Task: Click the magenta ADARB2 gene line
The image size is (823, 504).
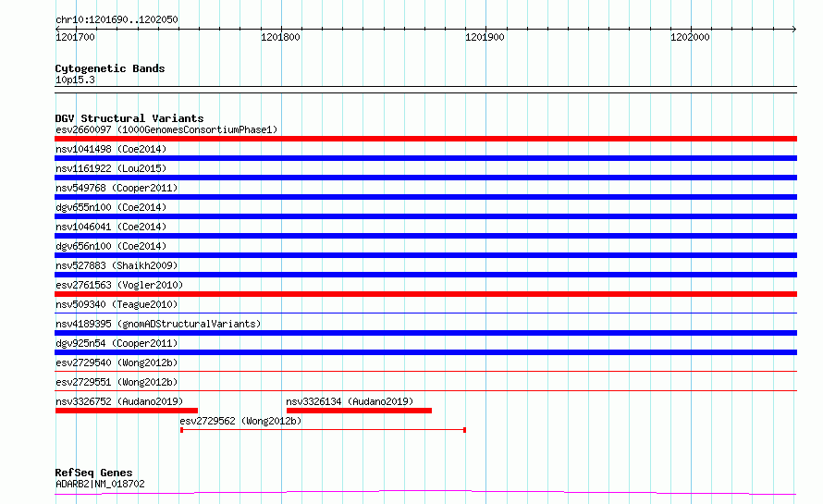Action: pos(425,493)
